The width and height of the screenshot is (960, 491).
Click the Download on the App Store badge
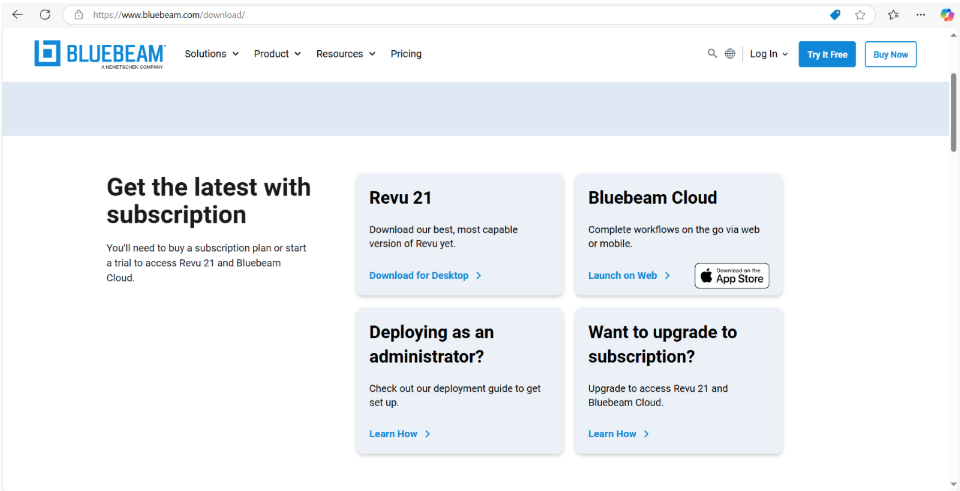(732, 276)
